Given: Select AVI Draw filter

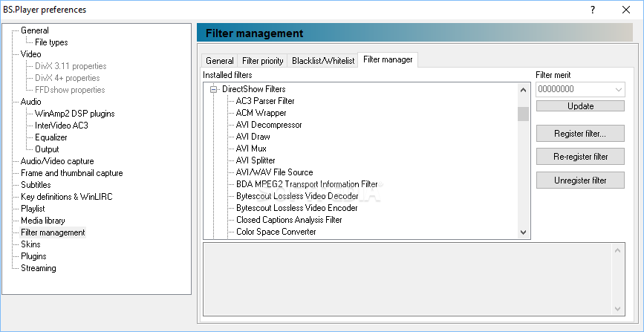Looking at the screenshot, I should [x=253, y=137].
